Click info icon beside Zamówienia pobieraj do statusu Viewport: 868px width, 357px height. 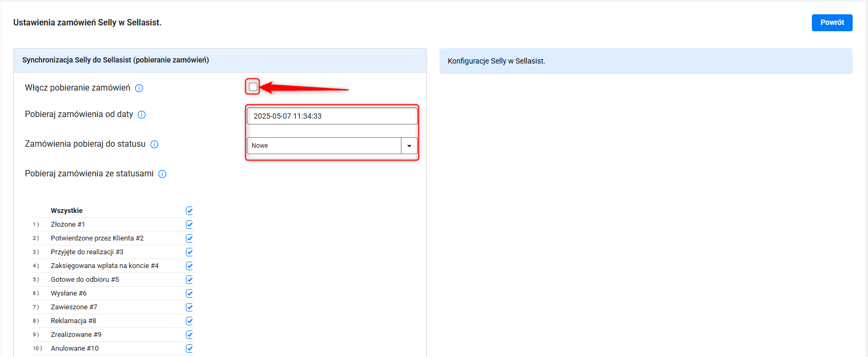click(x=155, y=145)
